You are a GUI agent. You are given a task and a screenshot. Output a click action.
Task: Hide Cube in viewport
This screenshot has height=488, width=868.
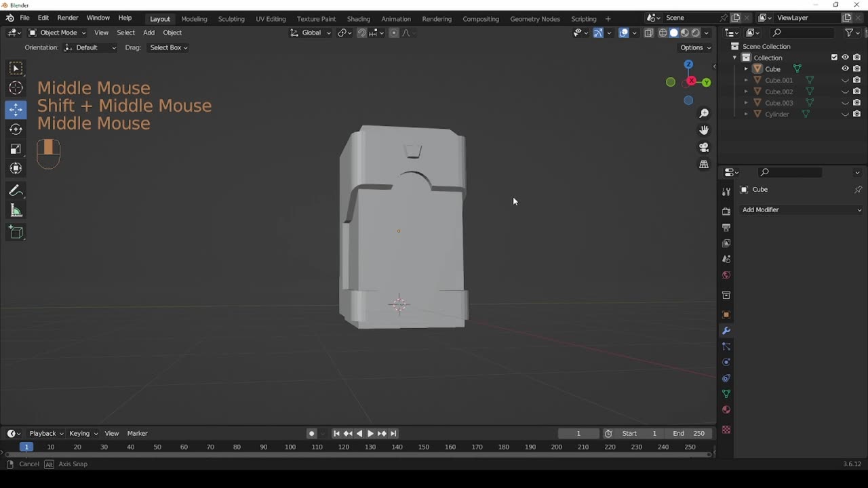(845, 68)
